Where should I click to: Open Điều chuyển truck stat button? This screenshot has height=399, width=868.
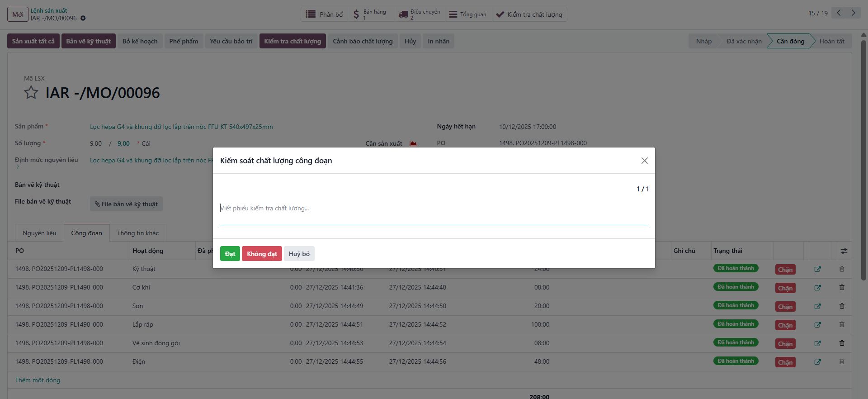point(420,14)
